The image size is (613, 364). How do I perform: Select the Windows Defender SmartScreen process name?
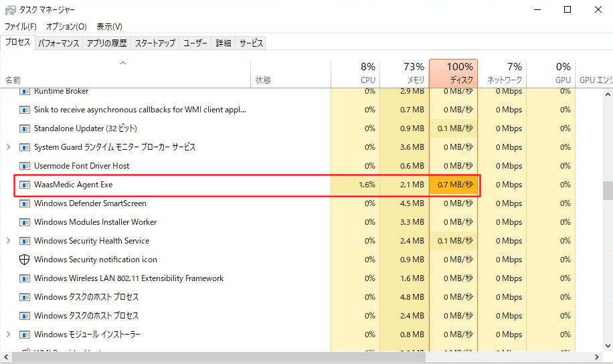[x=90, y=203]
